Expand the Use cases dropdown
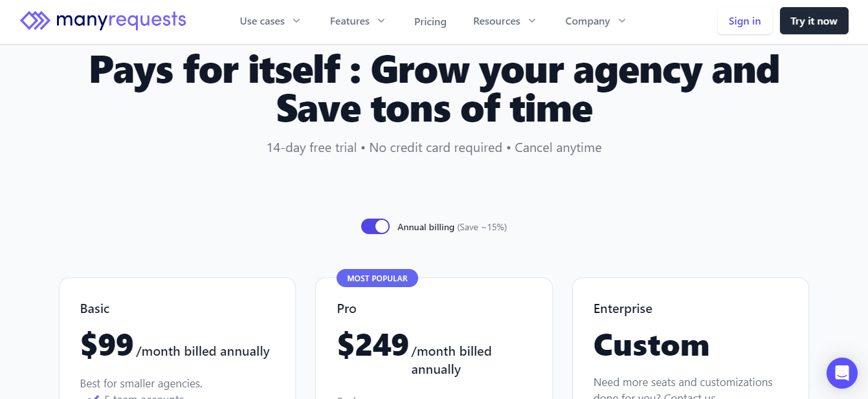Image resolution: width=868 pixels, height=399 pixels. pyautogui.click(x=270, y=21)
